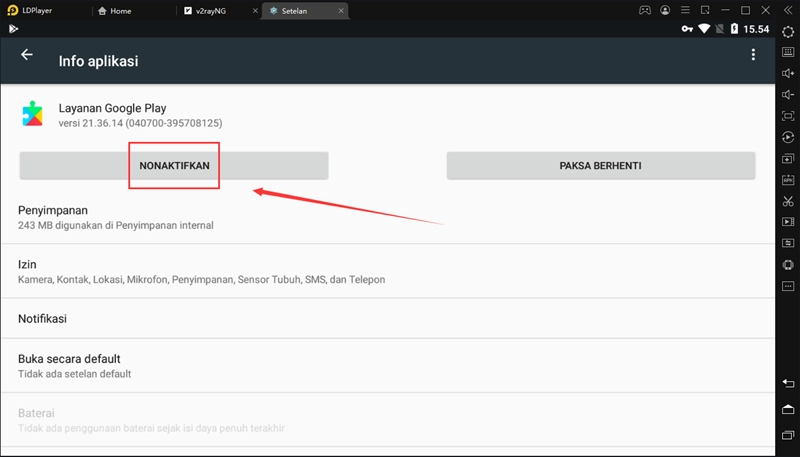
Task: Switch to the Home tab
Action: tap(115, 11)
